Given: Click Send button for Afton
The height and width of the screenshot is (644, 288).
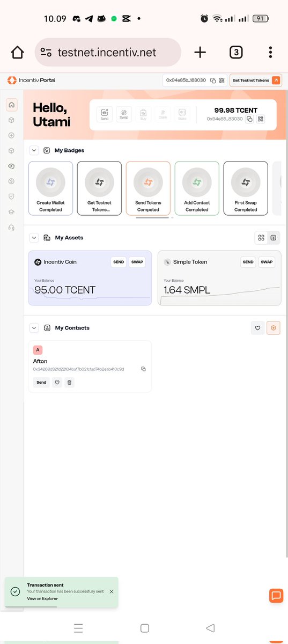Looking at the screenshot, I should [41, 383].
